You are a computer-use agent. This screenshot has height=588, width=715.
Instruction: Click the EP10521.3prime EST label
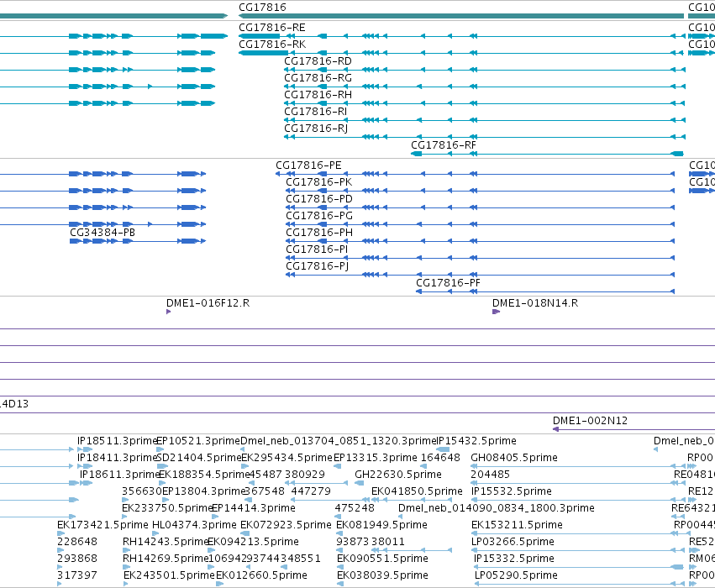[198, 441]
